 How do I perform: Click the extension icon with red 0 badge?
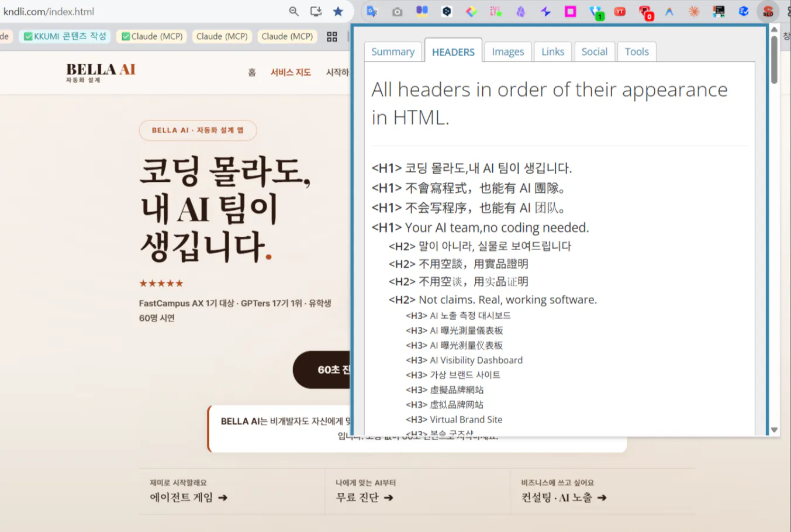click(645, 12)
